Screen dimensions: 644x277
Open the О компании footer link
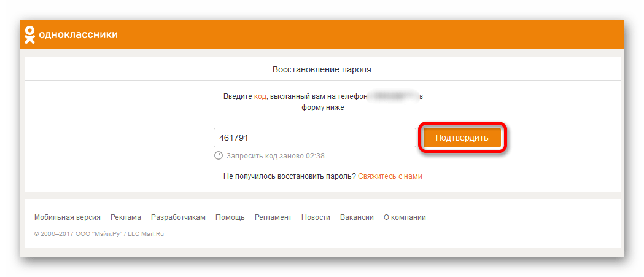click(x=405, y=217)
